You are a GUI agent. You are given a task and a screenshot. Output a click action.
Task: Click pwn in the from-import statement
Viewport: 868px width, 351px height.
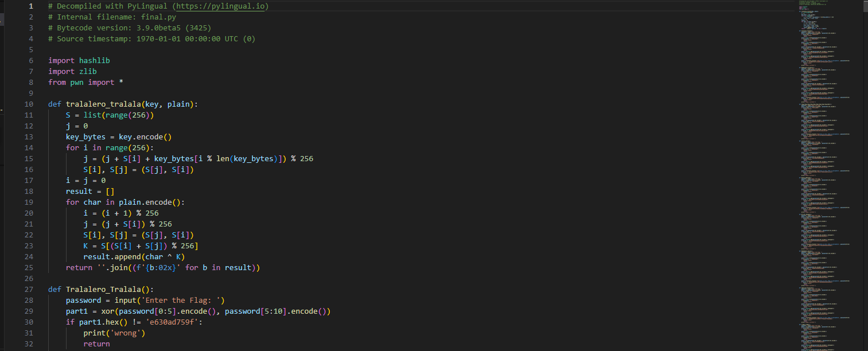coord(77,83)
